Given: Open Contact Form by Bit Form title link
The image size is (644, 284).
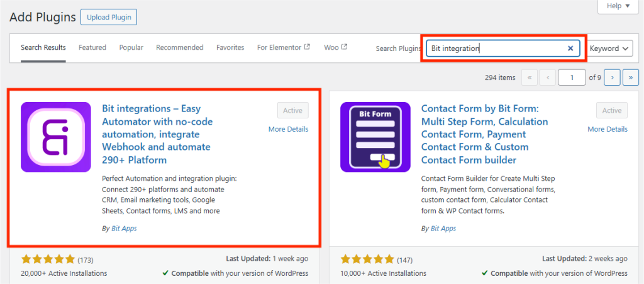Looking at the screenshot, I should tap(485, 134).
